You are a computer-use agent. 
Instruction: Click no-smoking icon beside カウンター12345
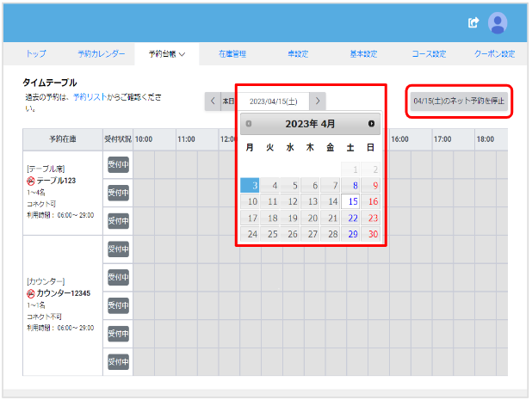[x=30, y=293]
